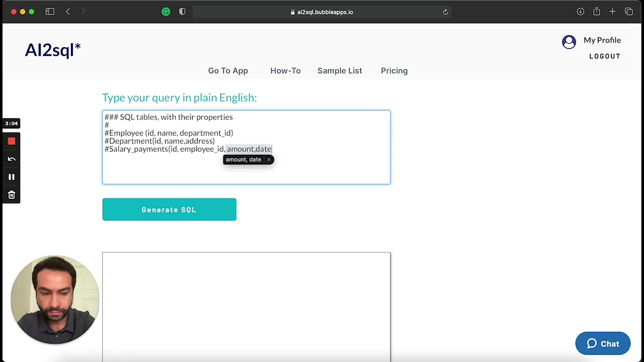Open the How-To page
Image resolution: width=644 pixels, height=362 pixels.
(285, 71)
